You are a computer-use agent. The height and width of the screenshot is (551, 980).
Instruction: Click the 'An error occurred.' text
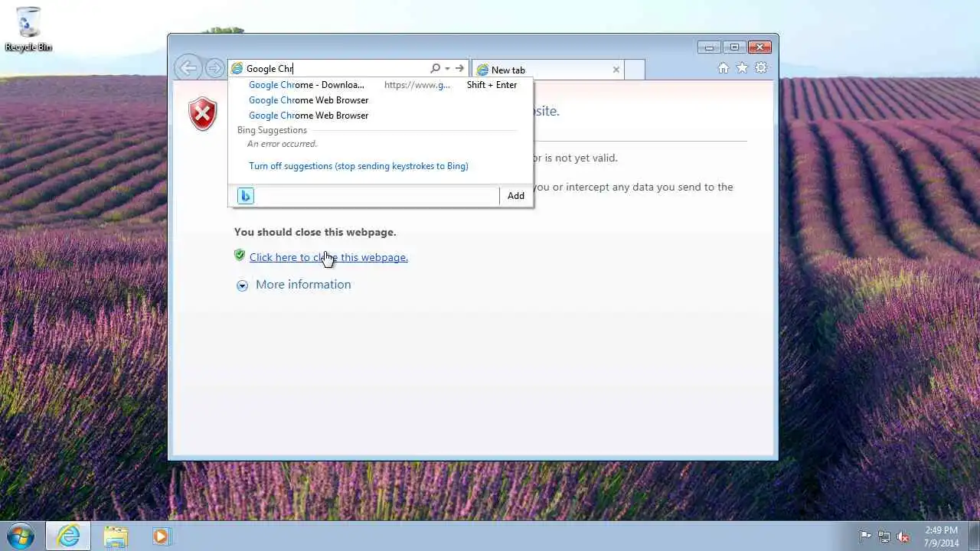[282, 144]
